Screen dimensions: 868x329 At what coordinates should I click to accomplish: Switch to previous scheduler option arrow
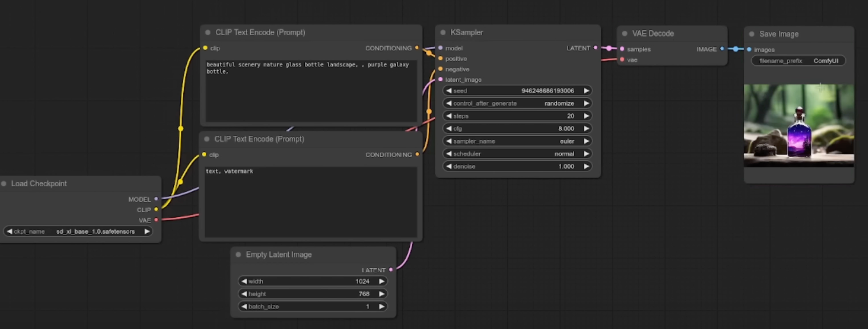tap(449, 154)
